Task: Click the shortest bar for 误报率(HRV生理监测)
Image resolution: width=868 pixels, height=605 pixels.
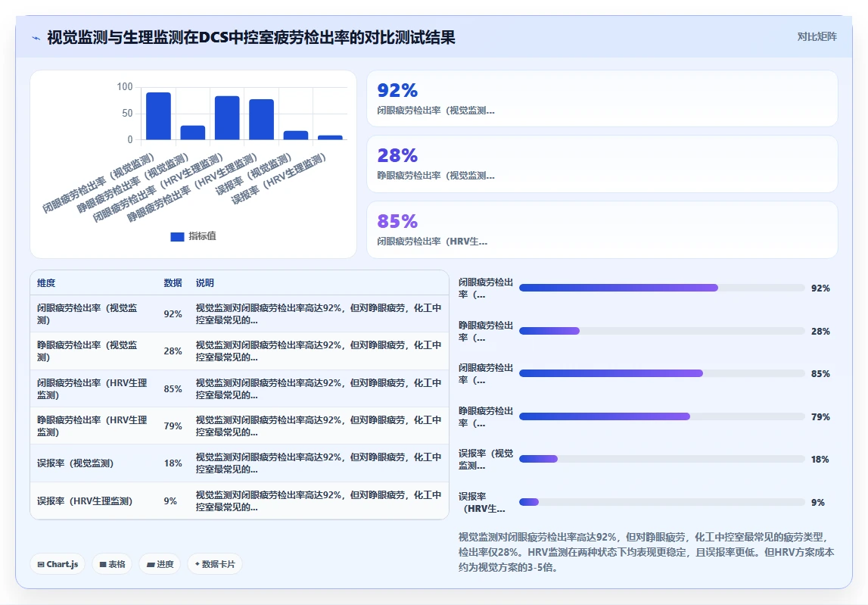Action: click(330, 137)
